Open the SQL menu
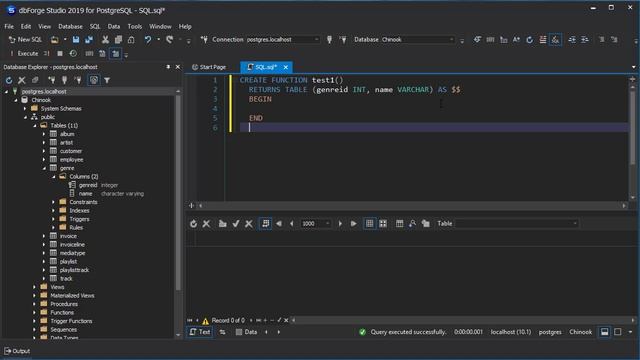The width and height of the screenshot is (640, 360). coord(95,26)
